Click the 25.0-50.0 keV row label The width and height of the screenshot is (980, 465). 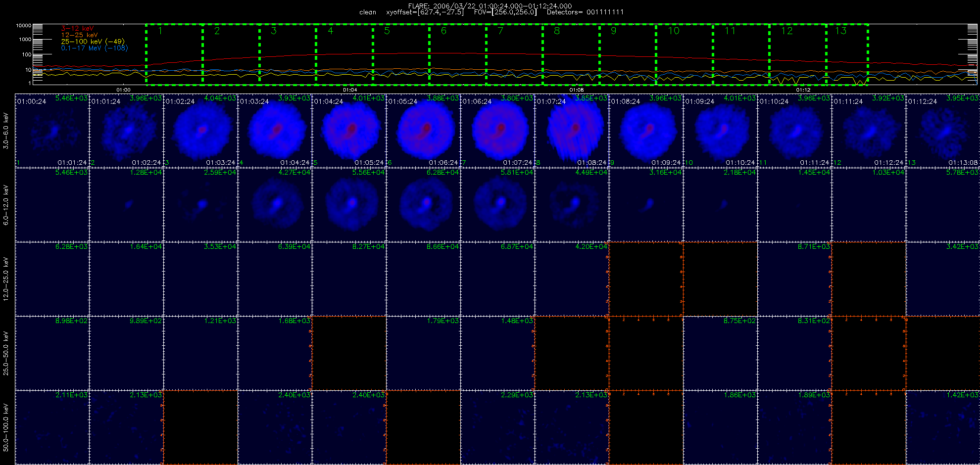[x=6, y=353]
